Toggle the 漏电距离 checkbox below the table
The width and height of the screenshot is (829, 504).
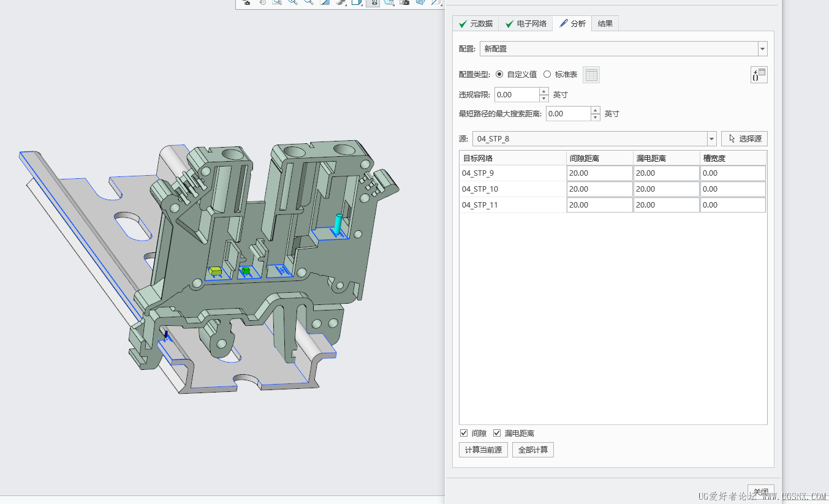tap(497, 433)
